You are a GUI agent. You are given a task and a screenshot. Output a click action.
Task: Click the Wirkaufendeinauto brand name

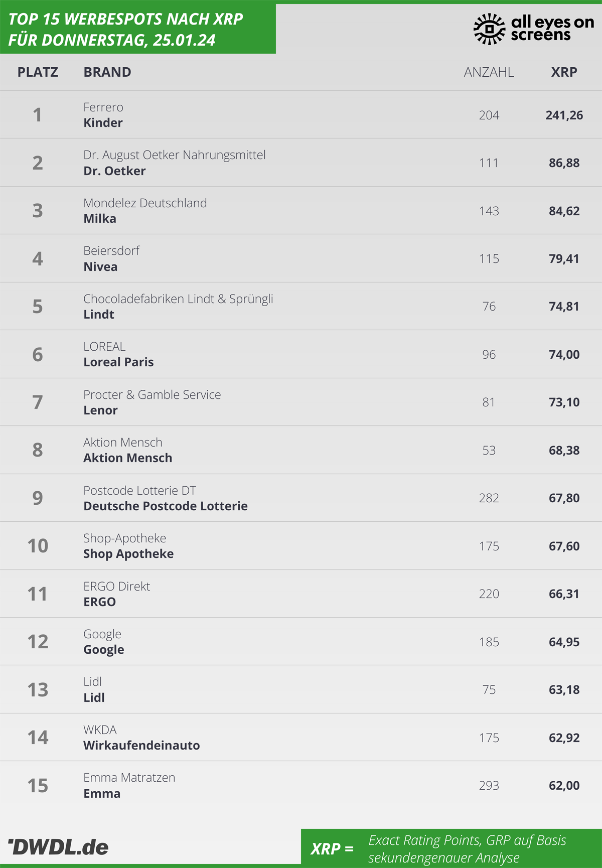click(141, 746)
